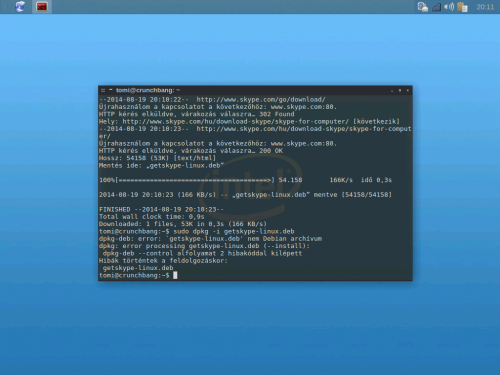Click the last prompt with the cursor
The width and height of the screenshot is (500, 375).
[138, 275]
